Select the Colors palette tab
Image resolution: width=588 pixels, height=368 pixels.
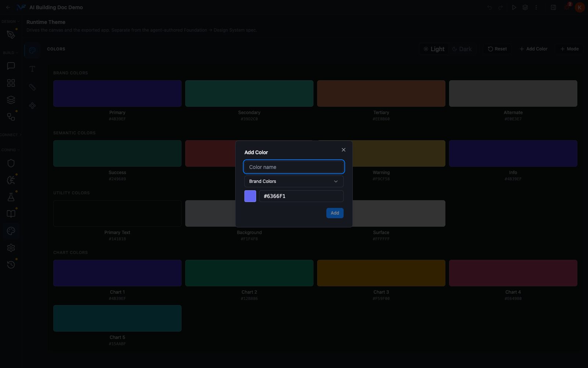[x=32, y=50]
